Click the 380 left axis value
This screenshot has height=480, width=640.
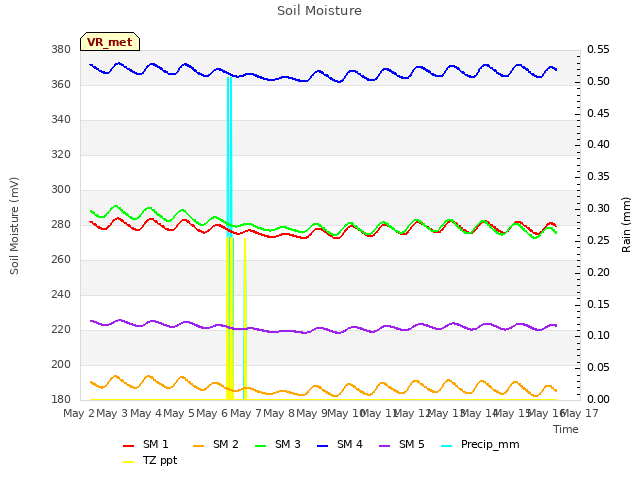[61, 50]
